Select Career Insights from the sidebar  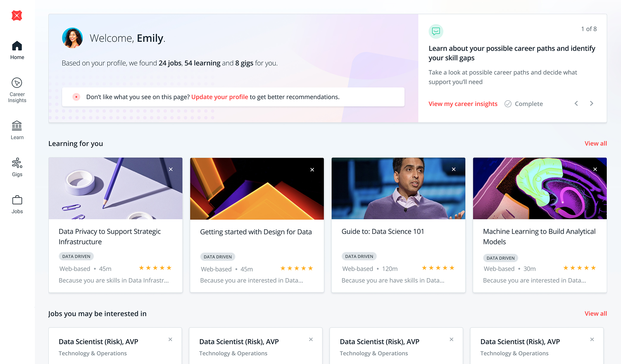point(17,89)
